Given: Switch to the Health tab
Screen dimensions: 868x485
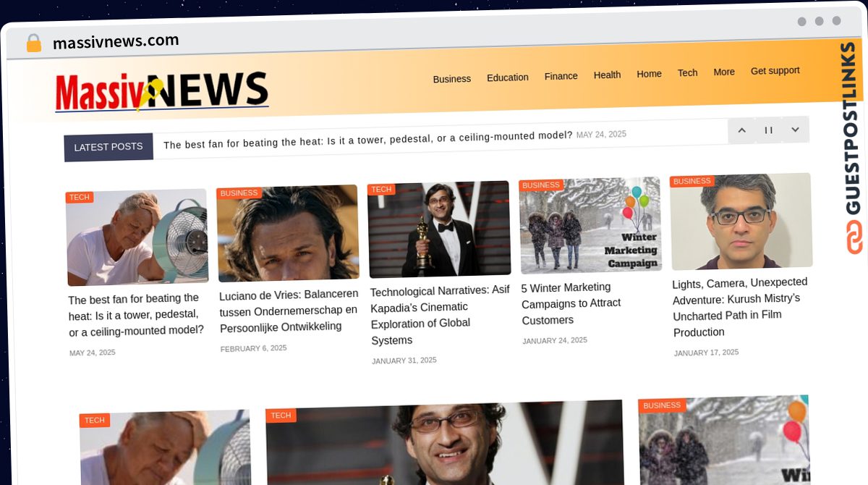Looking at the screenshot, I should 607,75.
